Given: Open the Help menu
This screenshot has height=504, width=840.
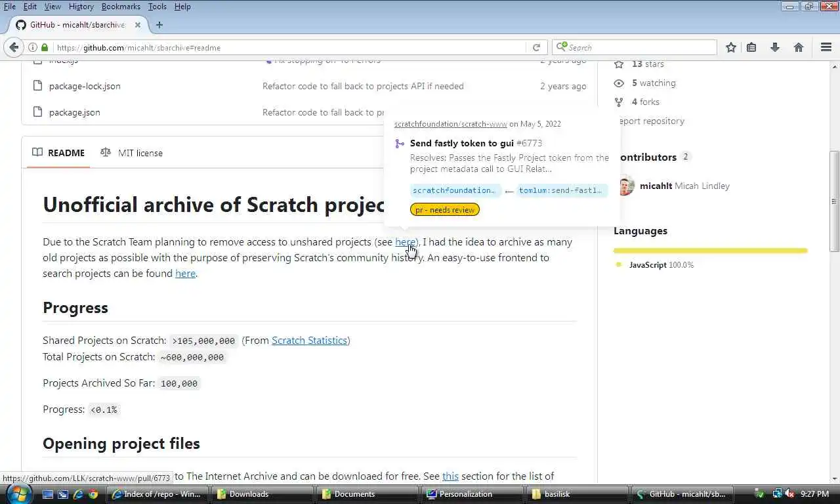Looking at the screenshot, I should tap(182, 7).
